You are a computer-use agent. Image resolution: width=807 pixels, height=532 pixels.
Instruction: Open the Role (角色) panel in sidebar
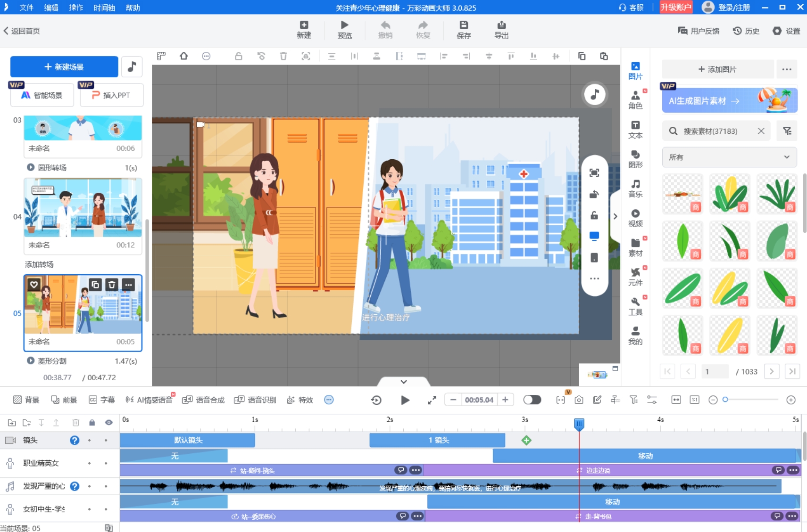click(635, 99)
